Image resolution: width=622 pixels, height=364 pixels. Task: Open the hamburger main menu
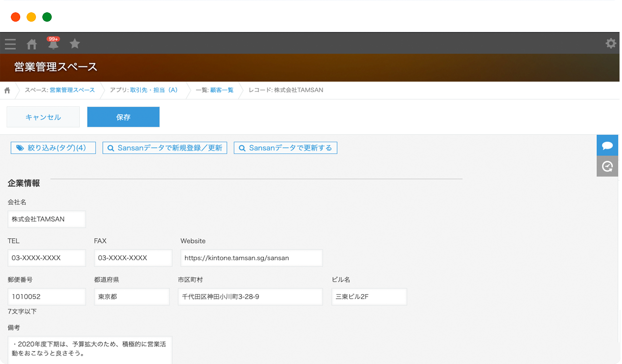click(10, 44)
